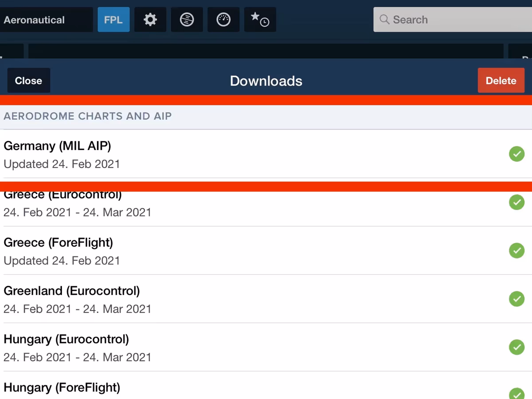Click the magnifying glass search icon

point(384,20)
